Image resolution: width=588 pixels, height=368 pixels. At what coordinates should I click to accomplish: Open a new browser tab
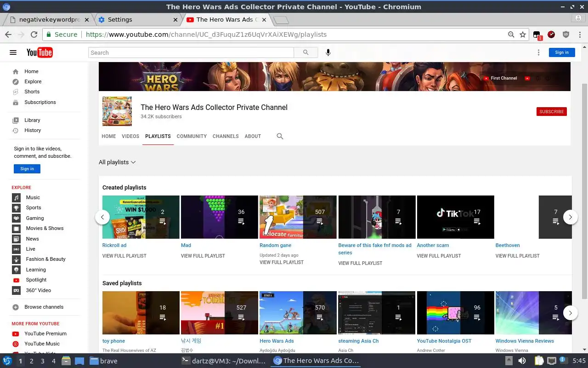coord(281,20)
